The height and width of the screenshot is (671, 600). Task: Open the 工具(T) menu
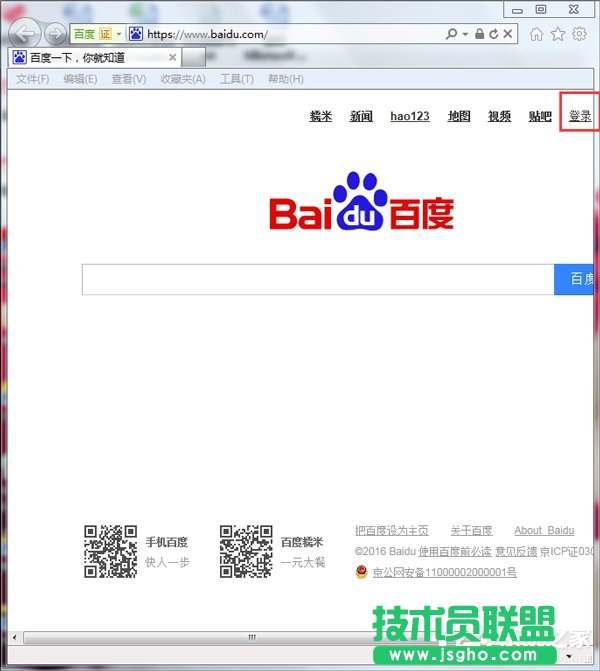[x=236, y=79]
